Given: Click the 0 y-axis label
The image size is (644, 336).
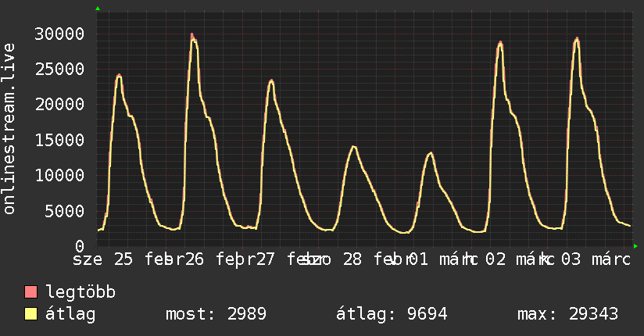Looking at the screenshot, I should 80,246.
